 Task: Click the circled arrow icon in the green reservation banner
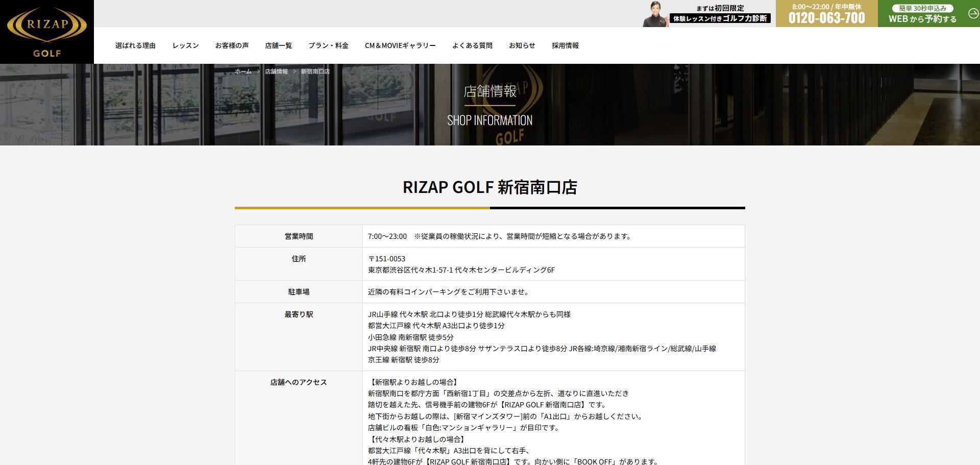coord(973,14)
